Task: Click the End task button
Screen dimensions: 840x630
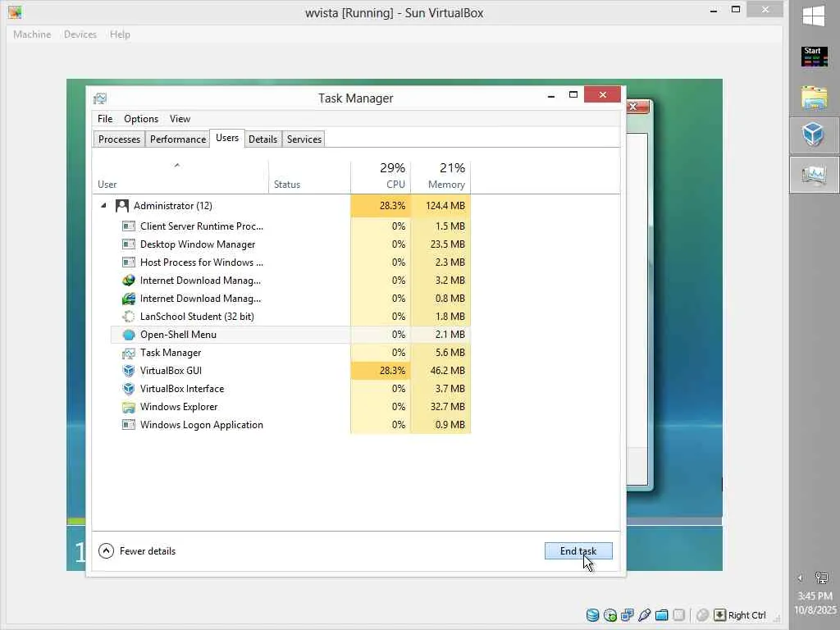Action: click(x=578, y=551)
